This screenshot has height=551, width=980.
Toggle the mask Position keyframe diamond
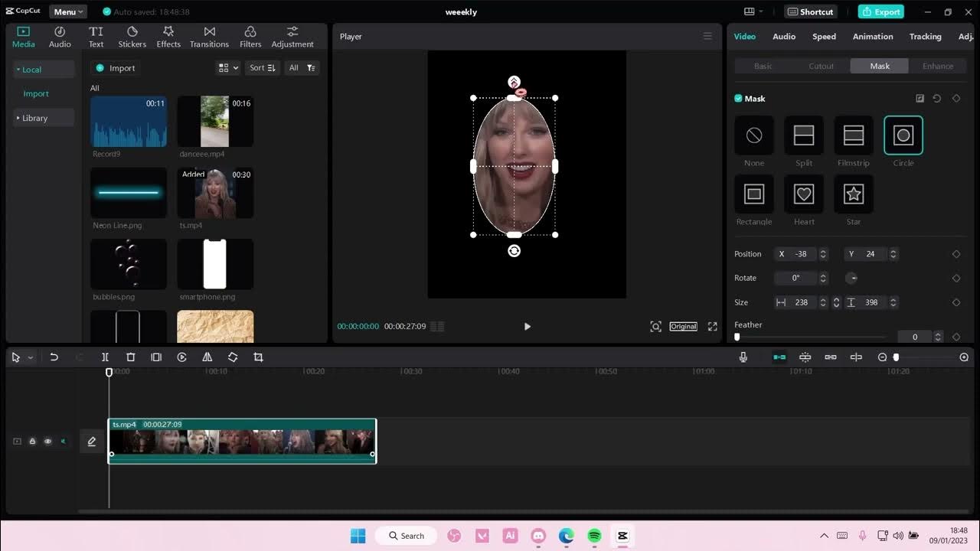[x=956, y=254]
